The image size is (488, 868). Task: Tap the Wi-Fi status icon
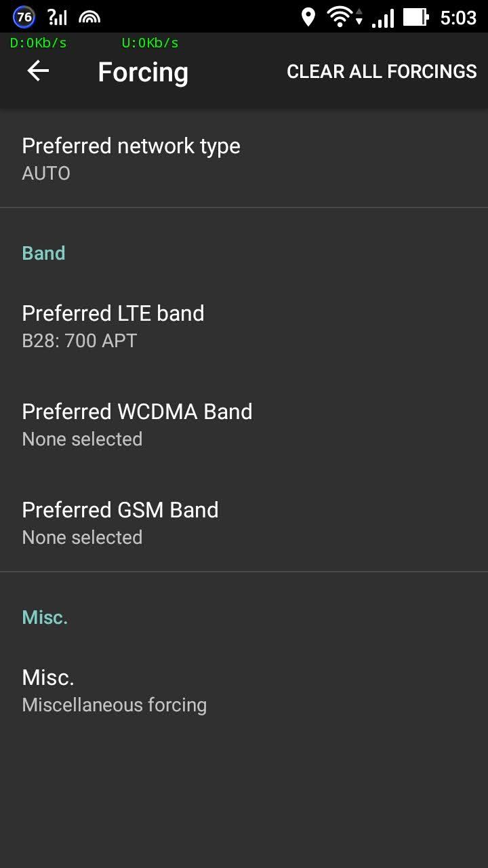pos(340,18)
